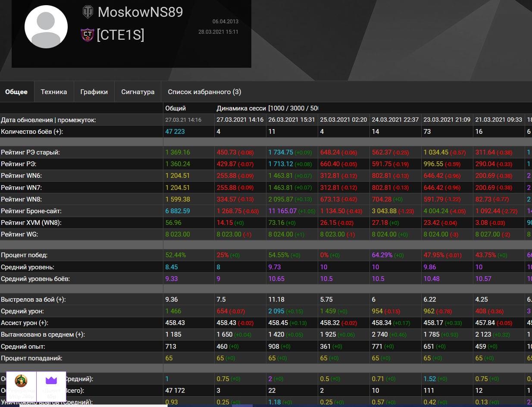The image size is (532, 407).
Task: Click the Средний урон session value 2 095
Action: [276, 311]
